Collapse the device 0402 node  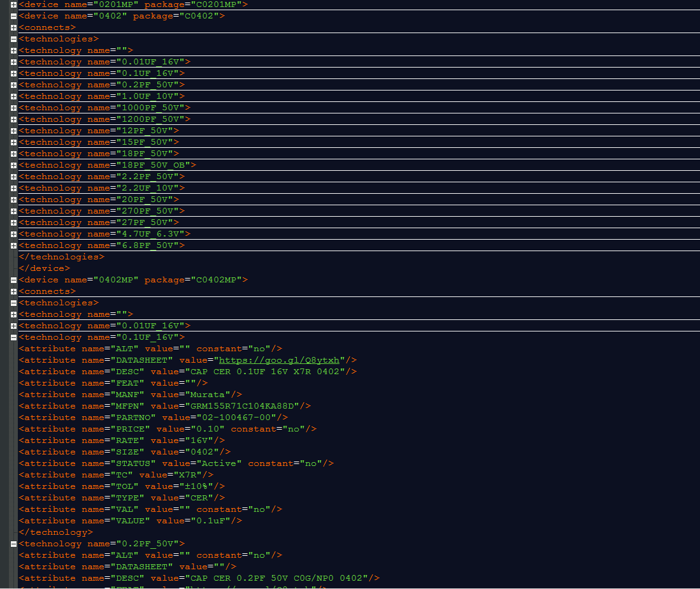coord(13,15)
